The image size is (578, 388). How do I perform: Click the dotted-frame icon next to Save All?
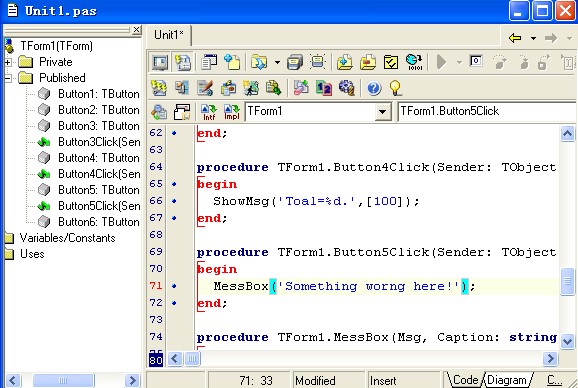(x=317, y=62)
